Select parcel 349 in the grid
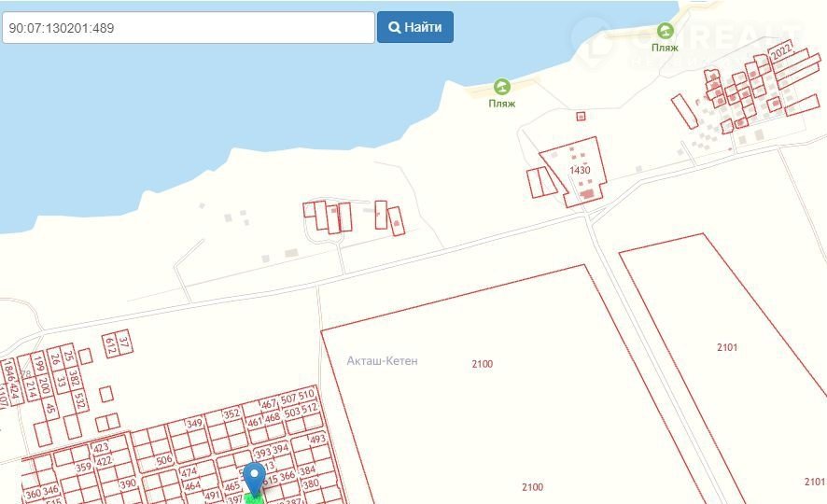The width and height of the screenshot is (827, 504). [194, 423]
